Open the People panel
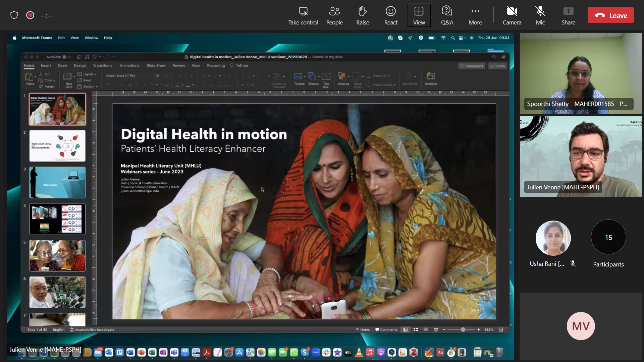Screen dimensions: 644x362 334,15
